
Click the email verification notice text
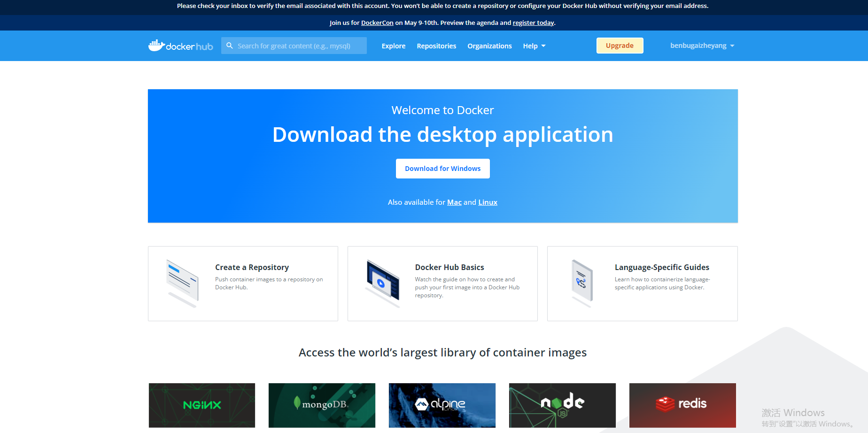click(443, 6)
